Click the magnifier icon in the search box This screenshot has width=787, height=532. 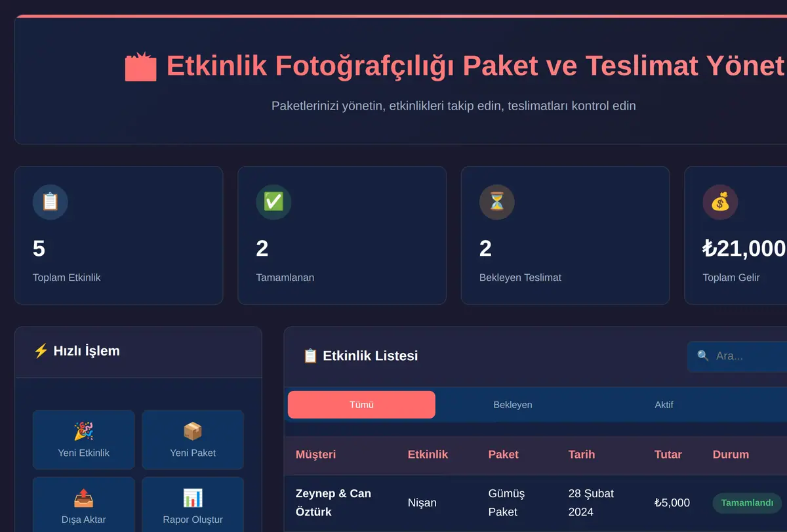703,356
